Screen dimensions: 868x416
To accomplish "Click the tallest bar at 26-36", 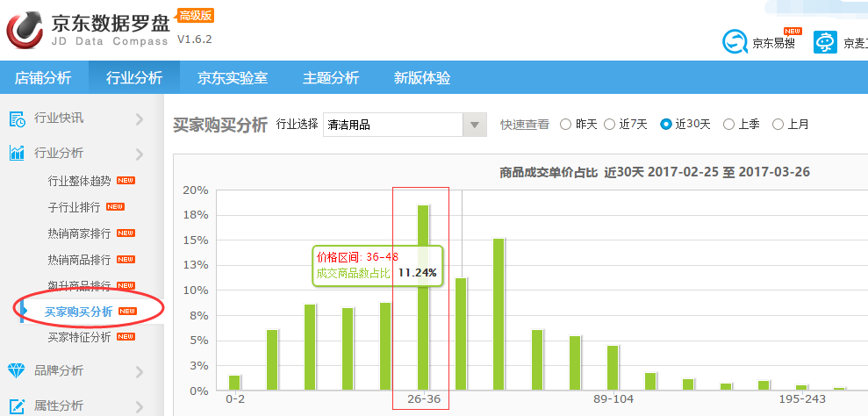I will point(423,298).
